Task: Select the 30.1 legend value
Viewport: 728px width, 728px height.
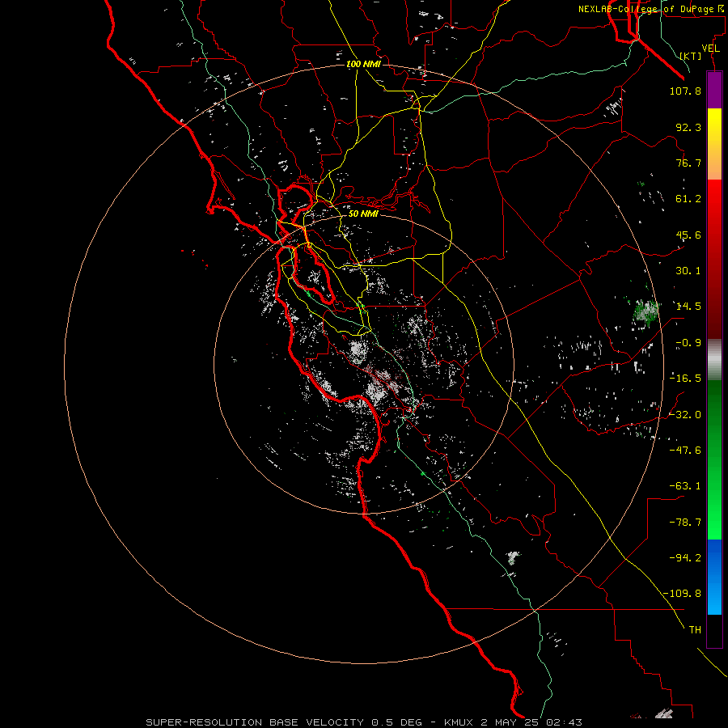Action: 688,271
